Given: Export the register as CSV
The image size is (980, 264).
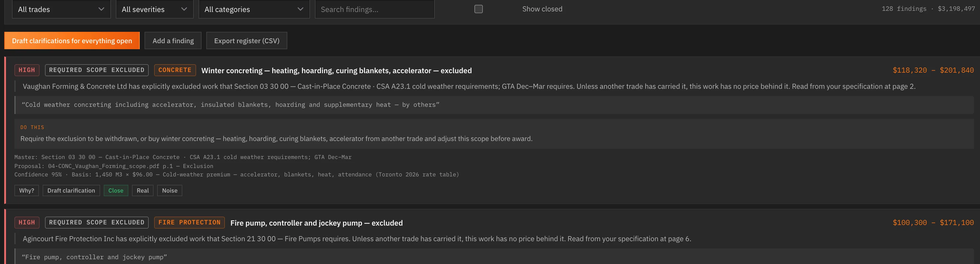Looking at the screenshot, I should click(246, 41).
